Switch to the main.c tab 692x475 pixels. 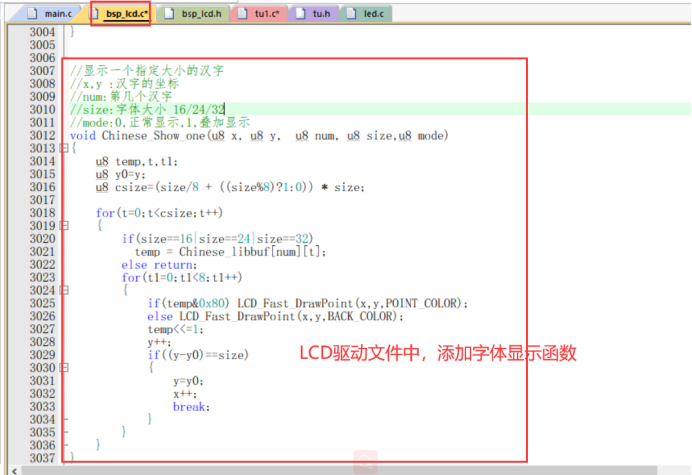coord(49,14)
